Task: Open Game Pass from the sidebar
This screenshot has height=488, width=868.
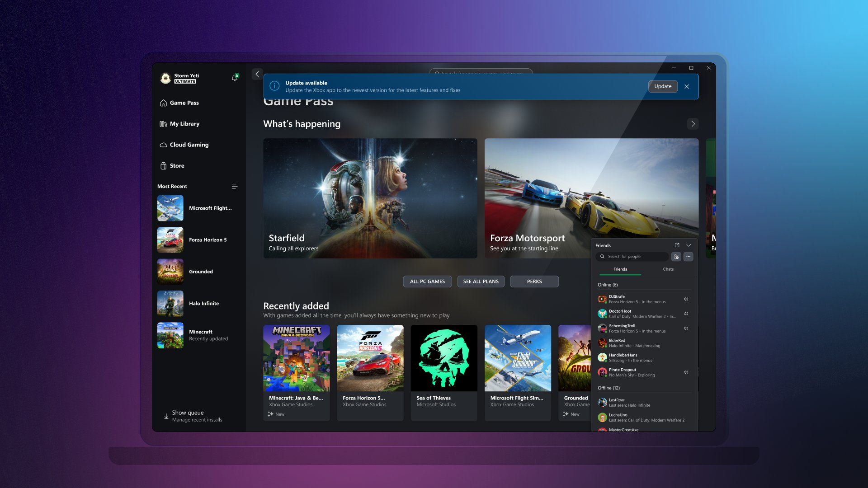Action: pos(184,103)
